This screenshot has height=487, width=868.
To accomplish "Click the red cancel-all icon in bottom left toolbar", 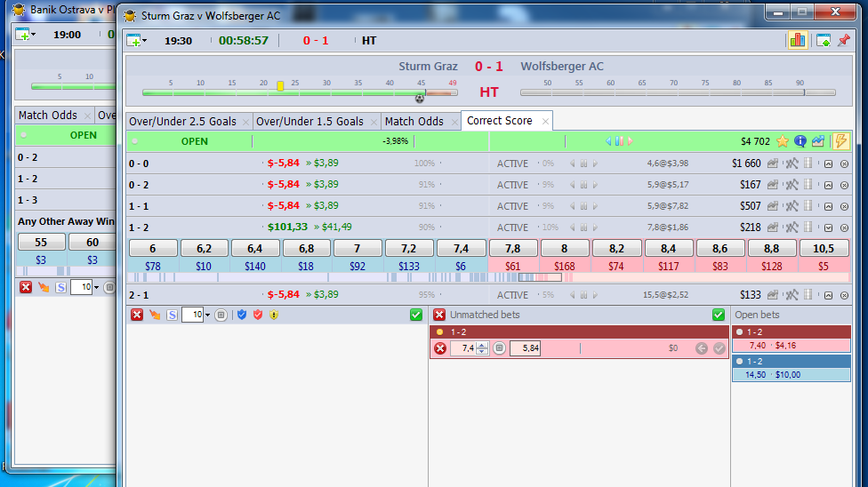I will (x=137, y=315).
